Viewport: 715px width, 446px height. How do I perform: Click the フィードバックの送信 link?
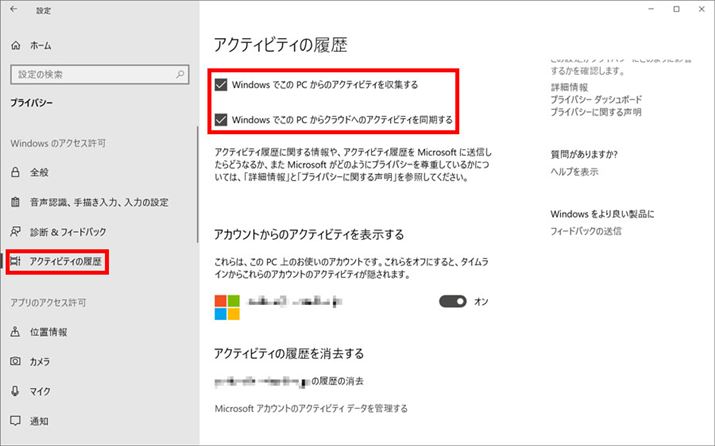click(586, 231)
